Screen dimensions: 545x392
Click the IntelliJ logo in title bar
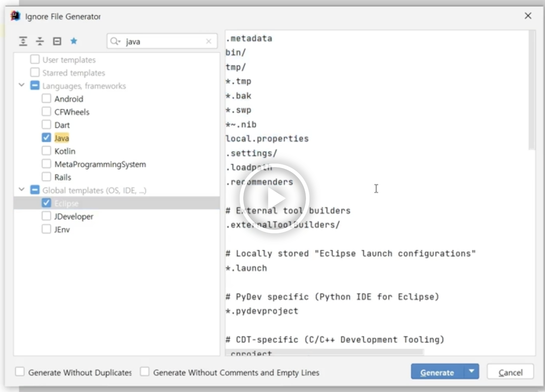tap(15, 16)
